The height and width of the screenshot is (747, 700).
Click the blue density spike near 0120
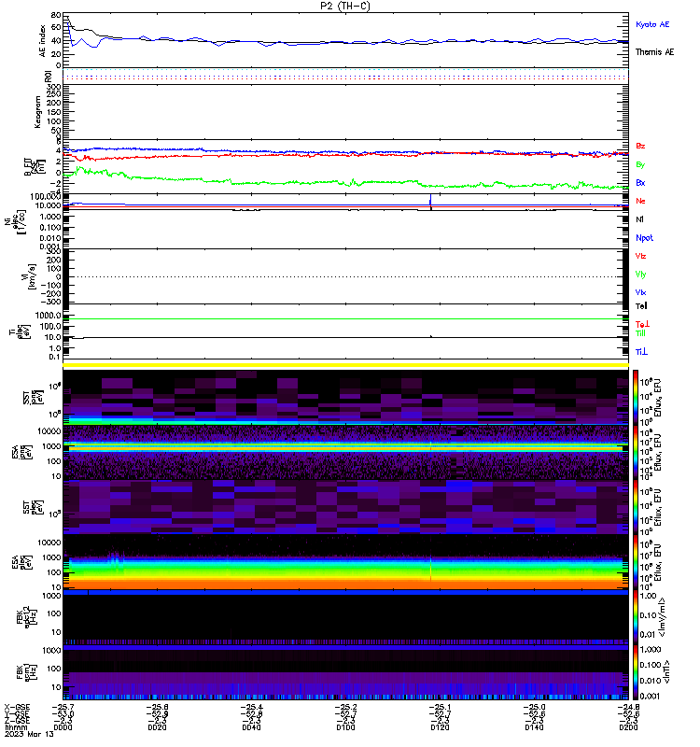(431, 199)
